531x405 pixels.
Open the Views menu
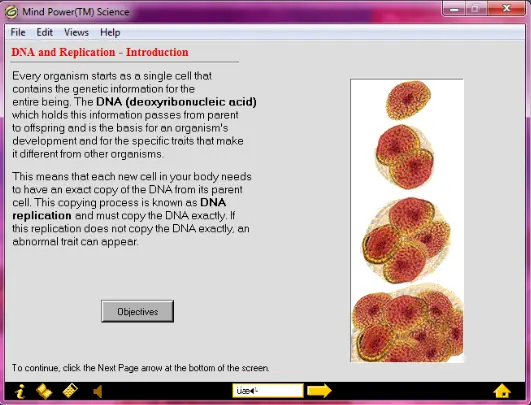76,33
